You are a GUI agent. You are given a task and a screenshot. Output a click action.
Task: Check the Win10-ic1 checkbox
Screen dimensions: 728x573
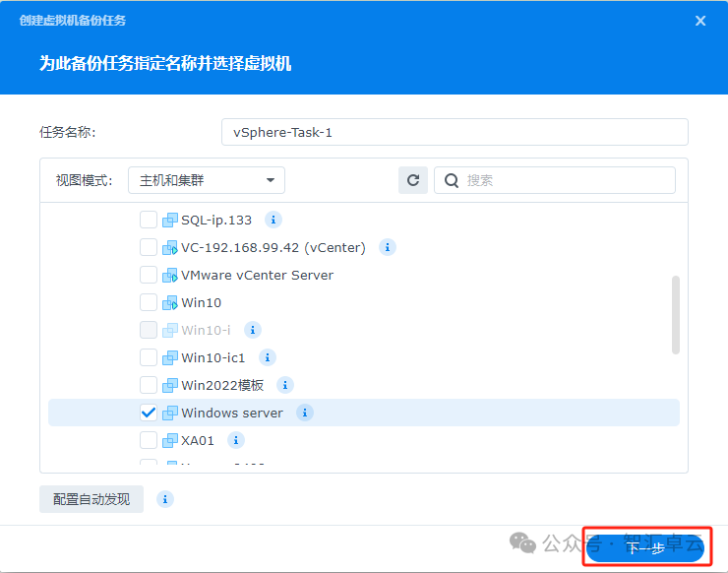point(149,357)
